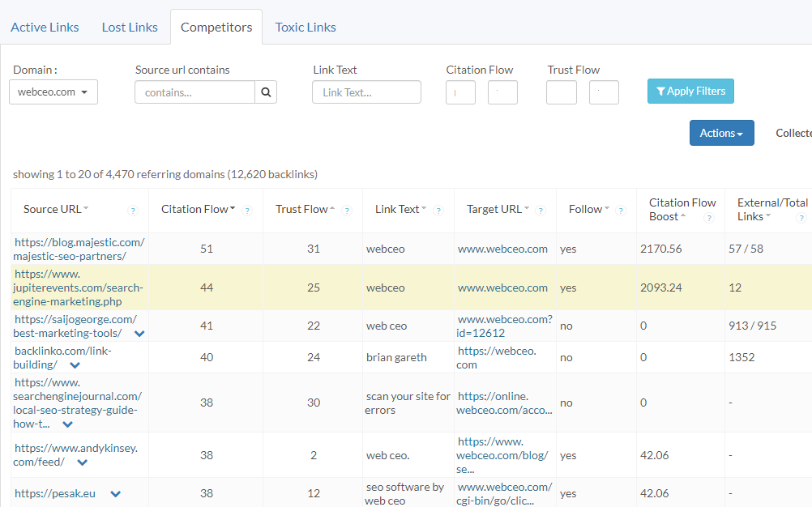Screen dimensions: 812x507
Task: Sort table by Trust Flow column
Action: 305,209
